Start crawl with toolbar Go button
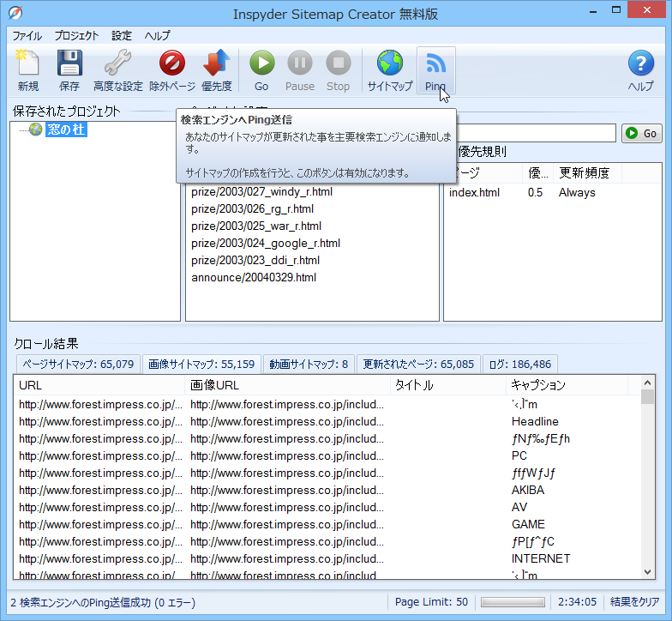 tap(261, 70)
